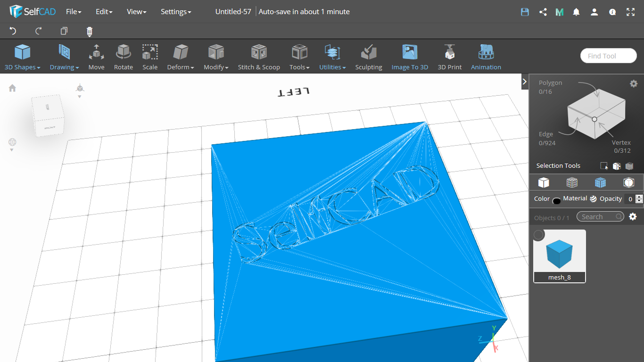Click the Redo arrow icon

39,31
